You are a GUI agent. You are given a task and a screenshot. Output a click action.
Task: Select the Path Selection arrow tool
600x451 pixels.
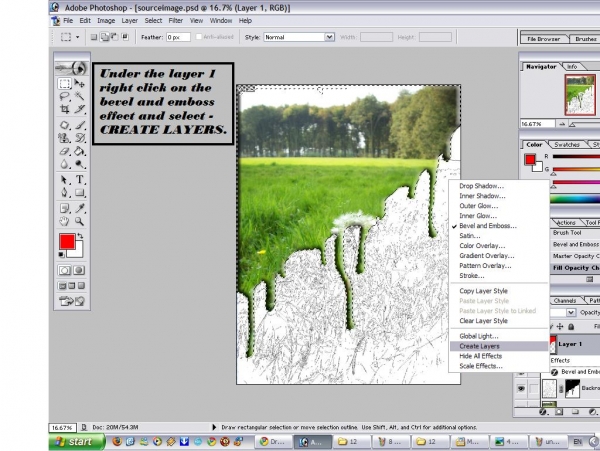[x=64, y=179]
